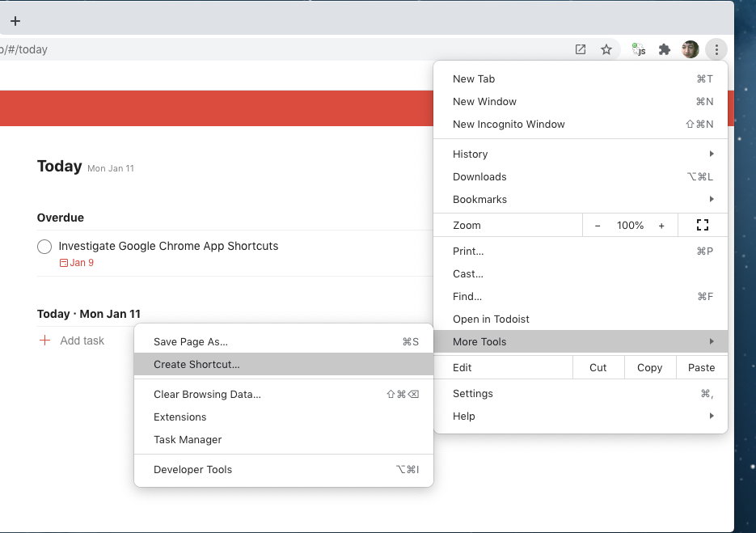Expand the Bookmarks submenu

[581, 199]
